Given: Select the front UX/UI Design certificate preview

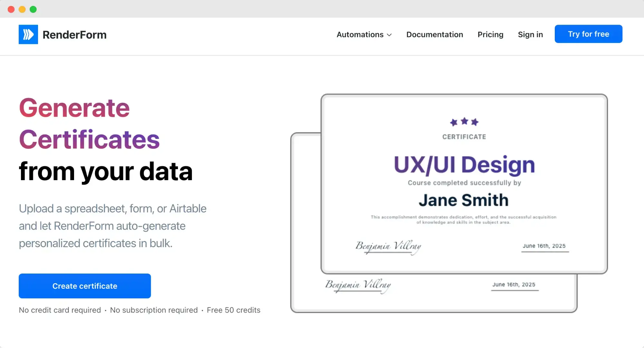Looking at the screenshot, I should tap(464, 165).
